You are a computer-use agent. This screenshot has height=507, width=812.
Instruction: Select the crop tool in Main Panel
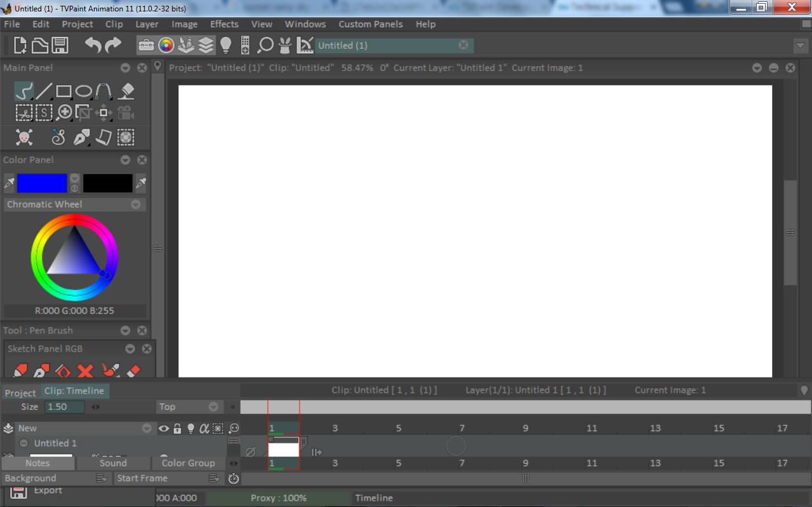[x=83, y=113]
